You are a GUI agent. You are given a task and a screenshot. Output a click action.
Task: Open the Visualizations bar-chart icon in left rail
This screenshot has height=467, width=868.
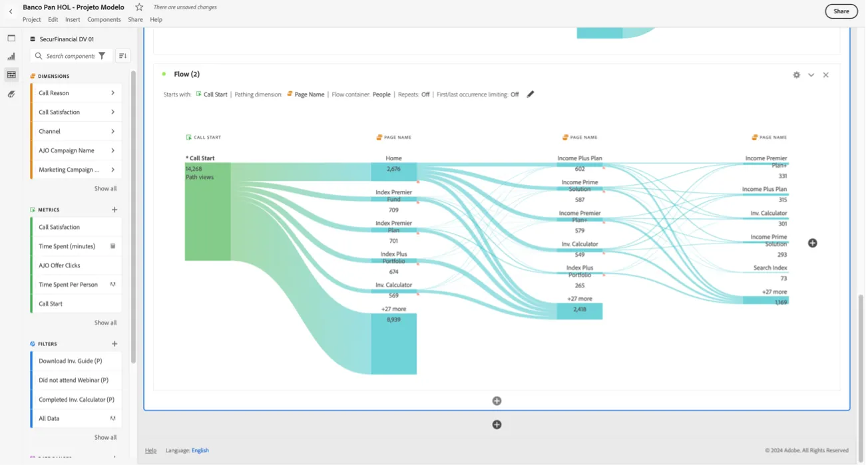[11, 57]
